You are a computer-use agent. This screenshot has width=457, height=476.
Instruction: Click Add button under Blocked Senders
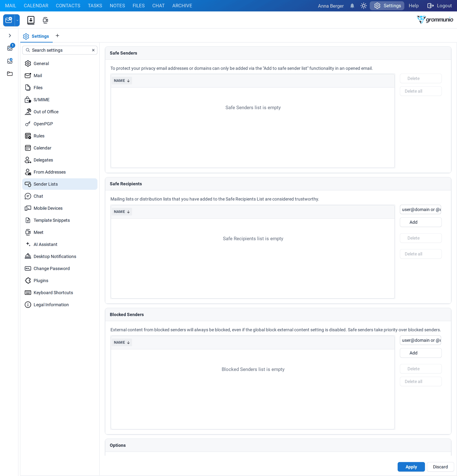point(421,353)
